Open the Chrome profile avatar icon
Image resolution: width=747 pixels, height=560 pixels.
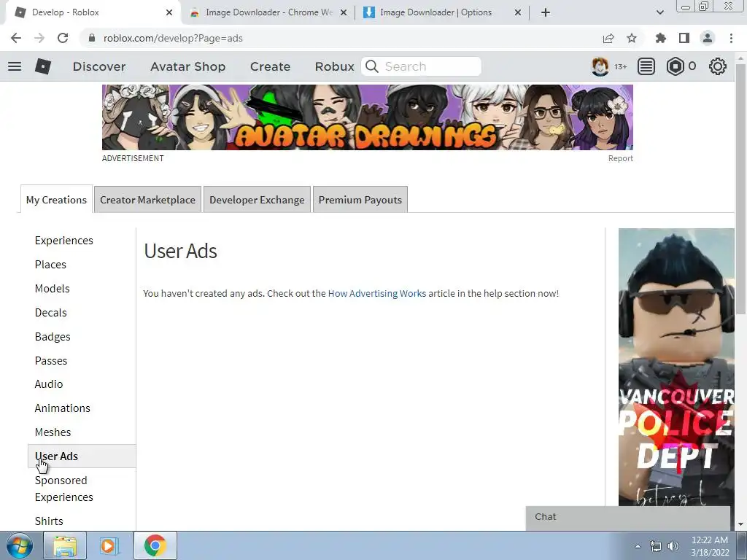(x=708, y=38)
